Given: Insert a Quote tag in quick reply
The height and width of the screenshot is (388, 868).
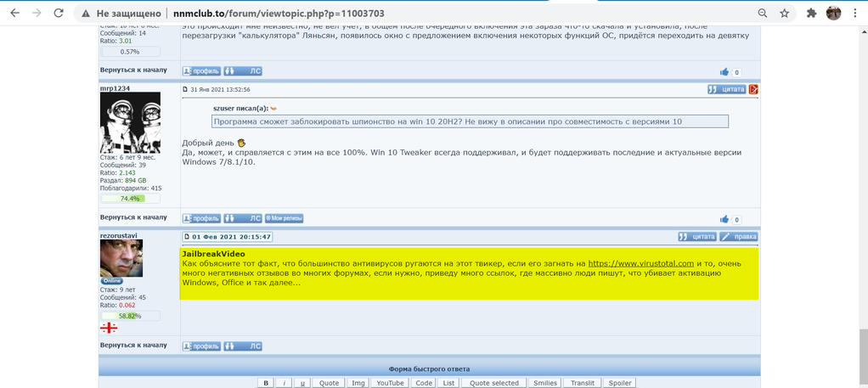Looking at the screenshot, I should point(329,383).
